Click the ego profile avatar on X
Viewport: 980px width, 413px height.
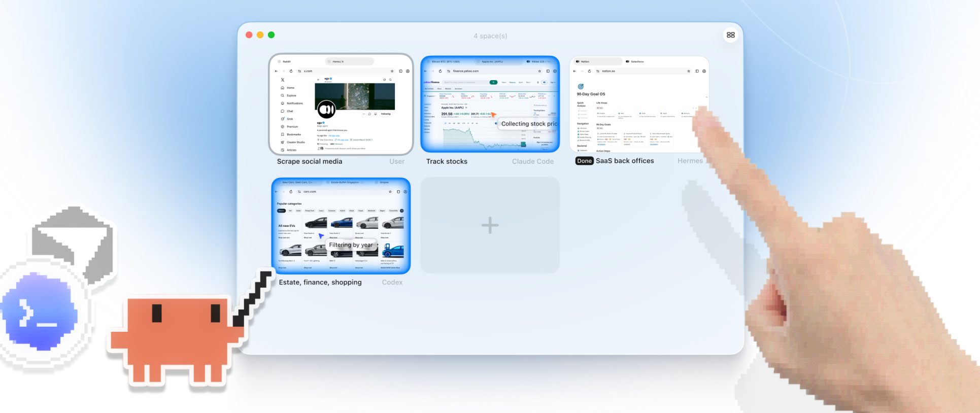pyautogui.click(x=326, y=109)
